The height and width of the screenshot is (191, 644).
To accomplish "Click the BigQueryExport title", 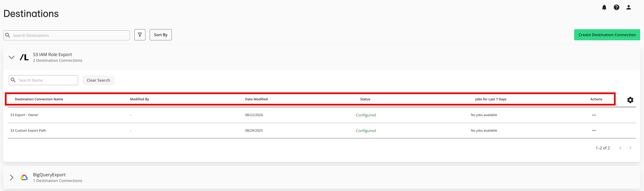I will (49, 175).
